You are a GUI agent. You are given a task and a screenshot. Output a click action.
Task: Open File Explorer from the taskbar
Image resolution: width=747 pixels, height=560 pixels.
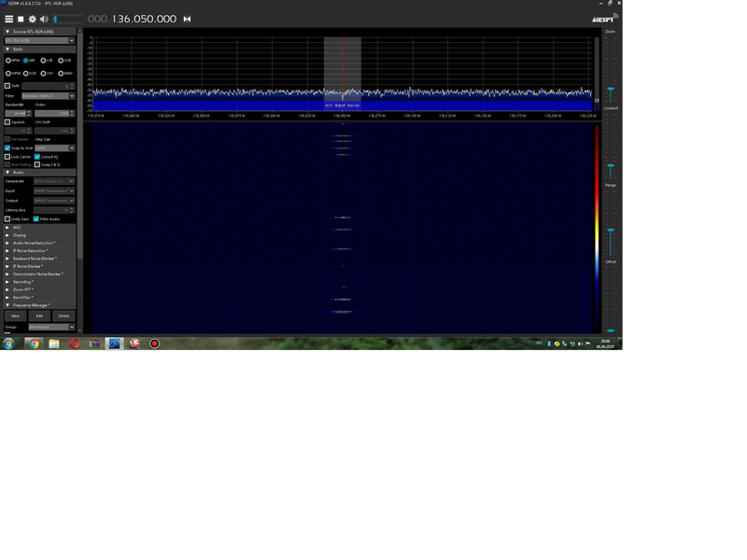pyautogui.click(x=54, y=343)
